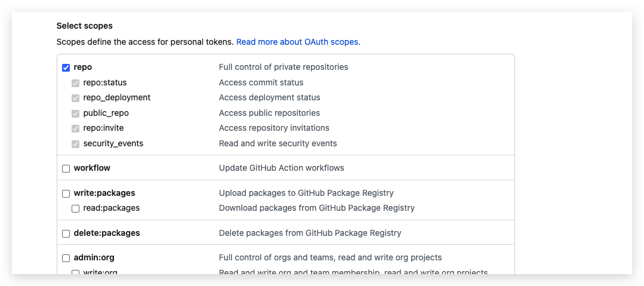Image resolution: width=644 pixels, height=286 pixels.
Task: Select the admin:org checkbox
Action: [x=66, y=258]
